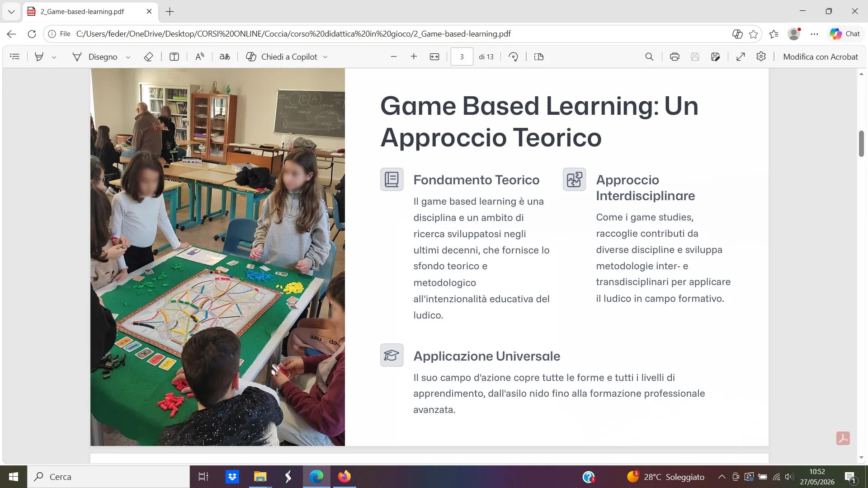The height and width of the screenshot is (488, 868).
Task: Expand the highlighter options dropdown
Action: [x=54, y=57]
